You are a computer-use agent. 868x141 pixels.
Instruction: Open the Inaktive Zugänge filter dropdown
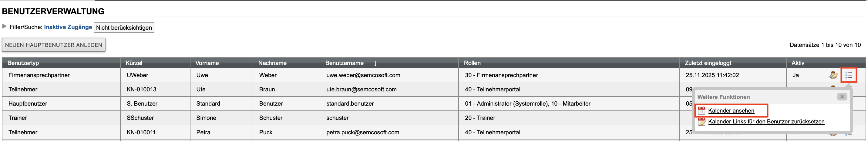[x=124, y=28]
